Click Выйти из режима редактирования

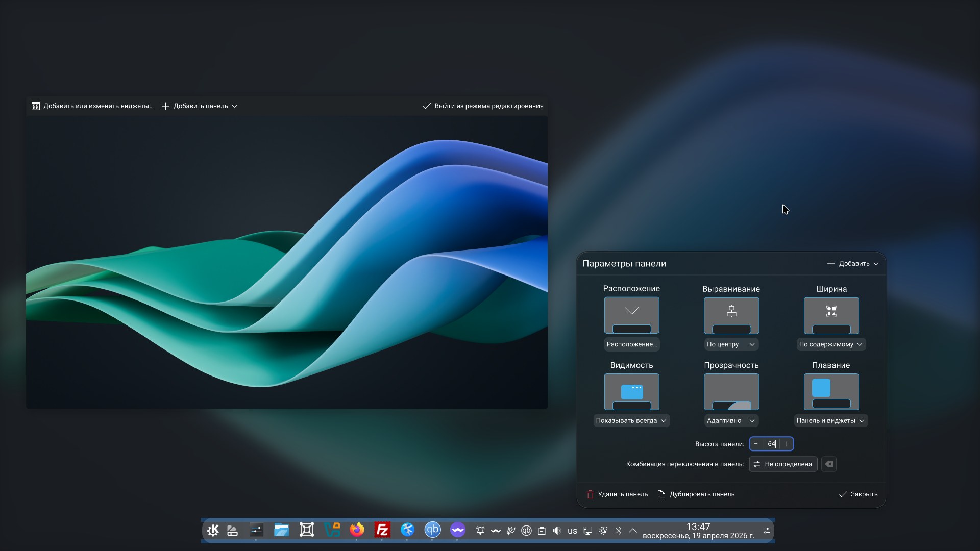[483, 106]
